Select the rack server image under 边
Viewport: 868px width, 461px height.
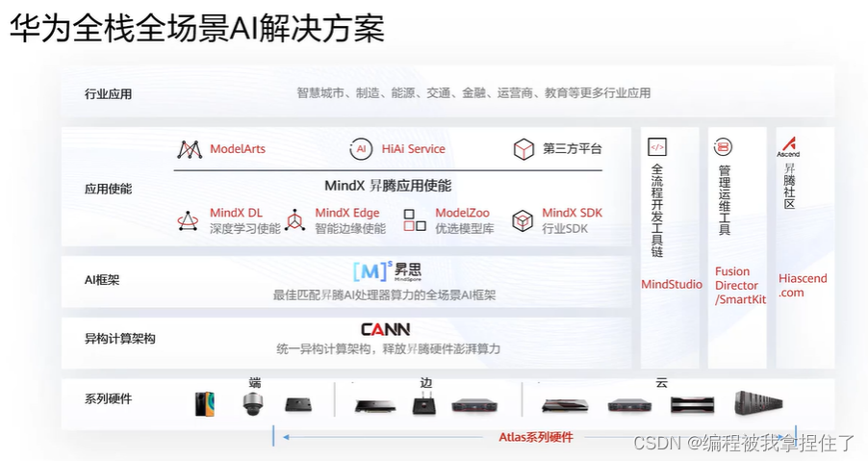click(x=474, y=406)
